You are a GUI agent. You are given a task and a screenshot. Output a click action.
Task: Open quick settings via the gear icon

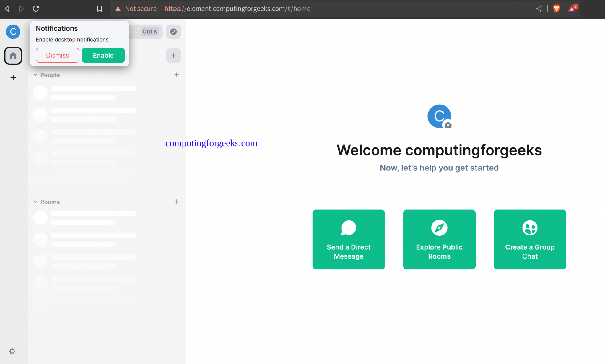click(12, 351)
